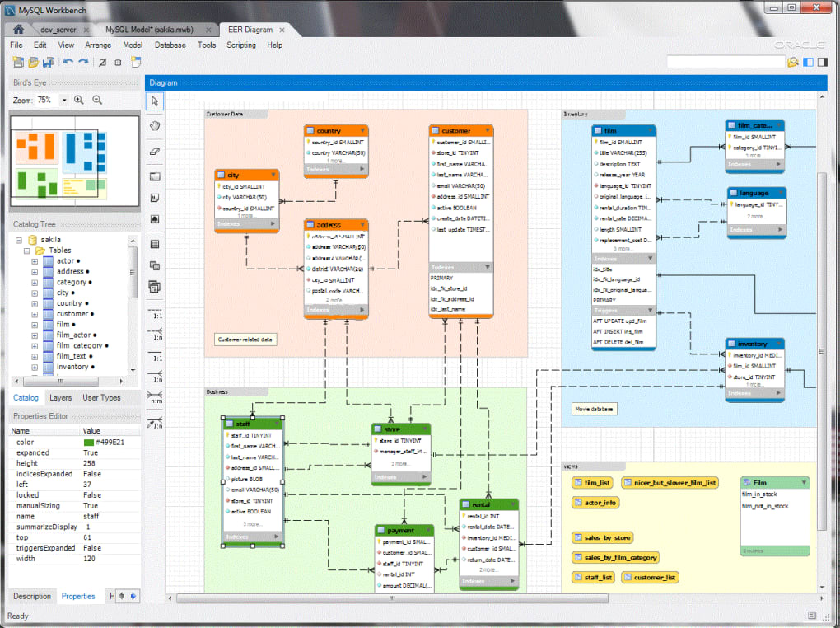The image size is (840, 628).
Task: Toggle the align to grid icon
Action: [x=118, y=62]
